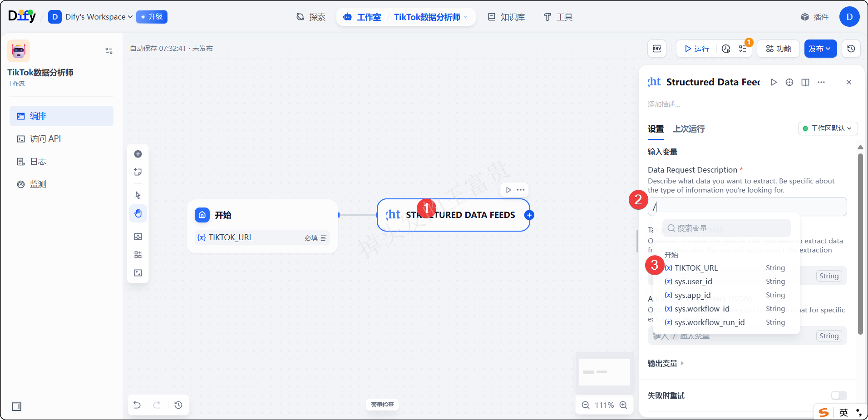This screenshot has width=868, height=420.
Task: Select 编排 orchestration in sidebar
Action: [x=61, y=116]
